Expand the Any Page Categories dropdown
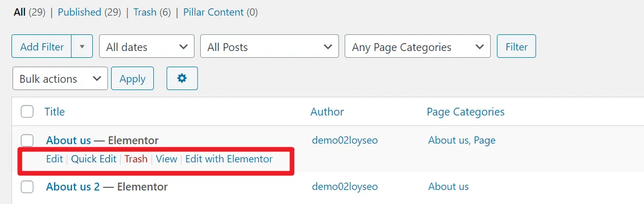This screenshot has width=644, height=204. (418, 46)
